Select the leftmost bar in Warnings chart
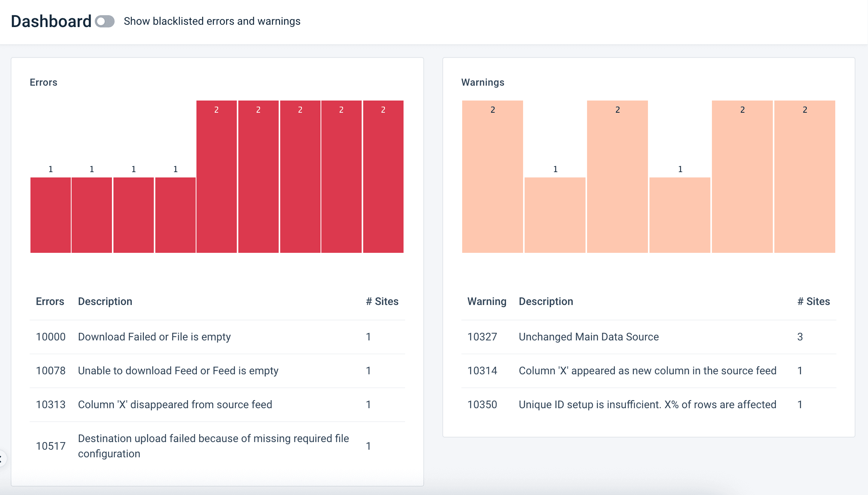 492,177
